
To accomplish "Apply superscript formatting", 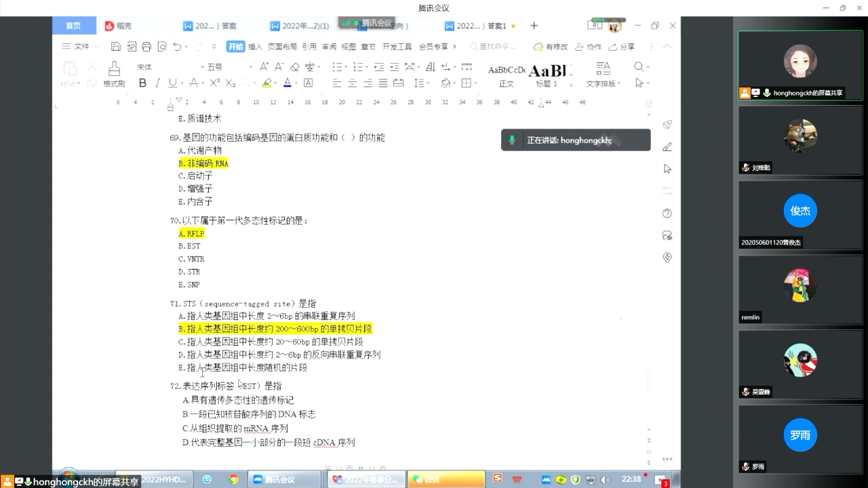I will pyautogui.click(x=214, y=83).
